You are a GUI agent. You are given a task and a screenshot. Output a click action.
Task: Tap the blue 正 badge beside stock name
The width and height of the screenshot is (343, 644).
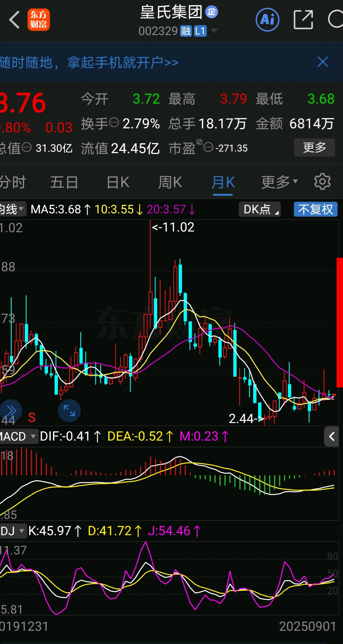point(212,12)
